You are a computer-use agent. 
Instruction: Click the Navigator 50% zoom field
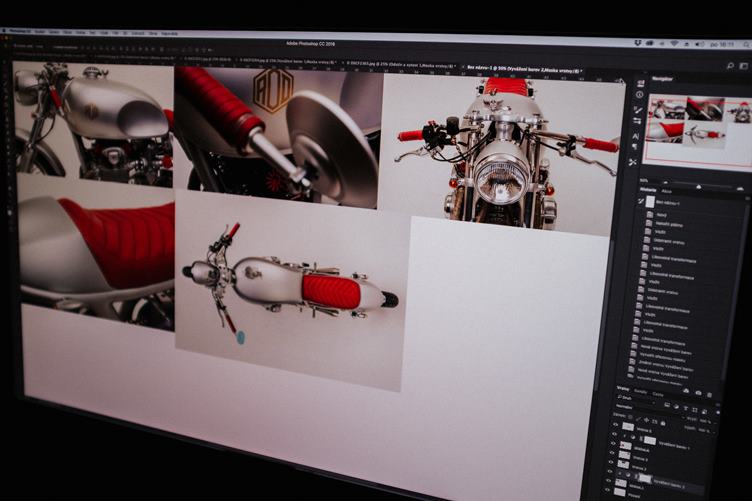(644, 181)
